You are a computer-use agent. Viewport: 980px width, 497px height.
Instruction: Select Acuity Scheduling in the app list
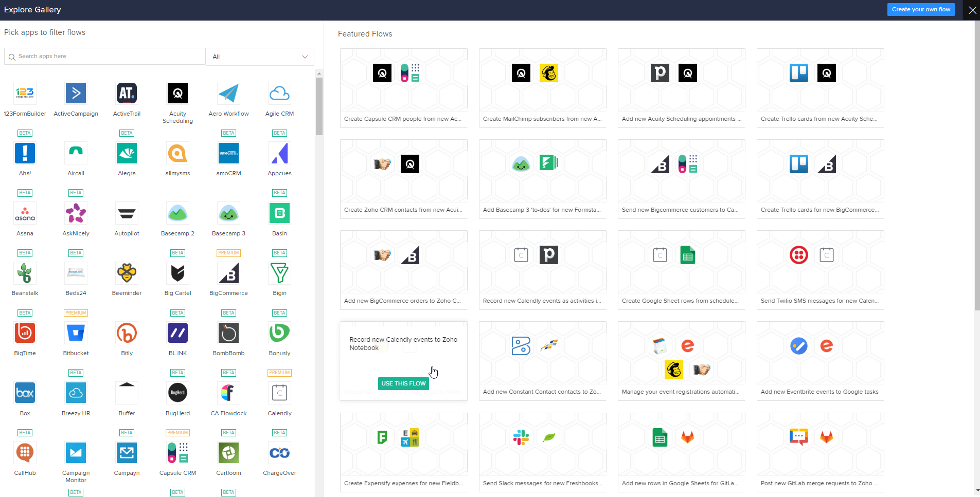(x=177, y=93)
